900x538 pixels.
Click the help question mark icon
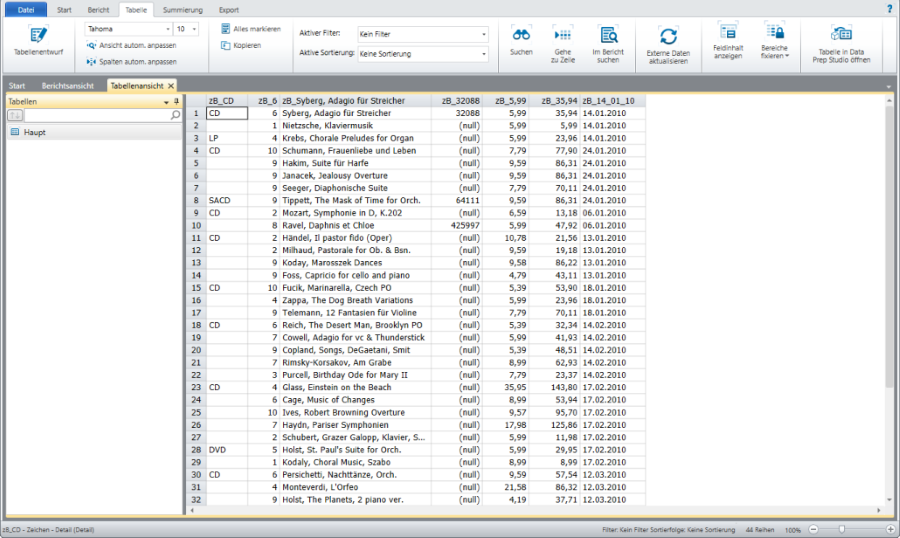(889, 8)
